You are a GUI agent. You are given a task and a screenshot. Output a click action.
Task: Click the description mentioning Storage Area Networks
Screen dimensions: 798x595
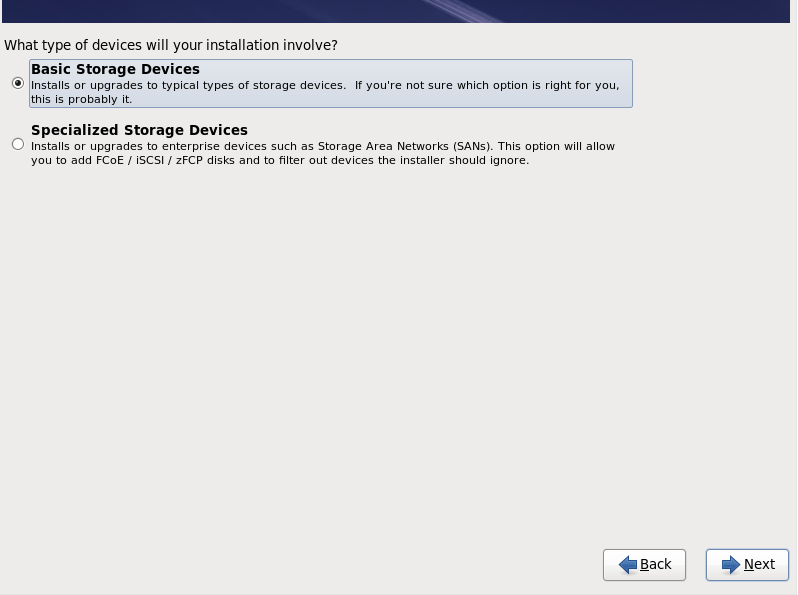click(x=323, y=153)
